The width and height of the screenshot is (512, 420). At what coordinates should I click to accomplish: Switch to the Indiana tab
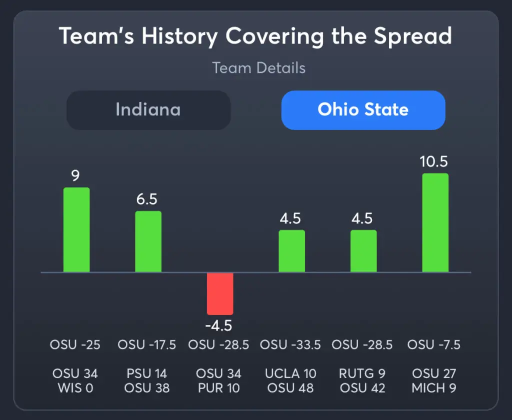[148, 110]
